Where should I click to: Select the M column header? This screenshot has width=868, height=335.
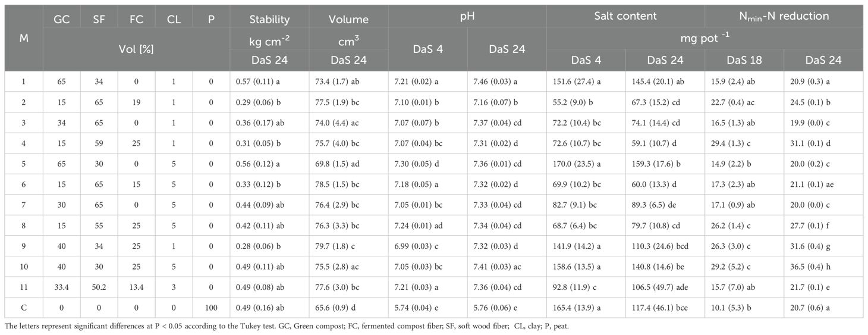pos(24,38)
